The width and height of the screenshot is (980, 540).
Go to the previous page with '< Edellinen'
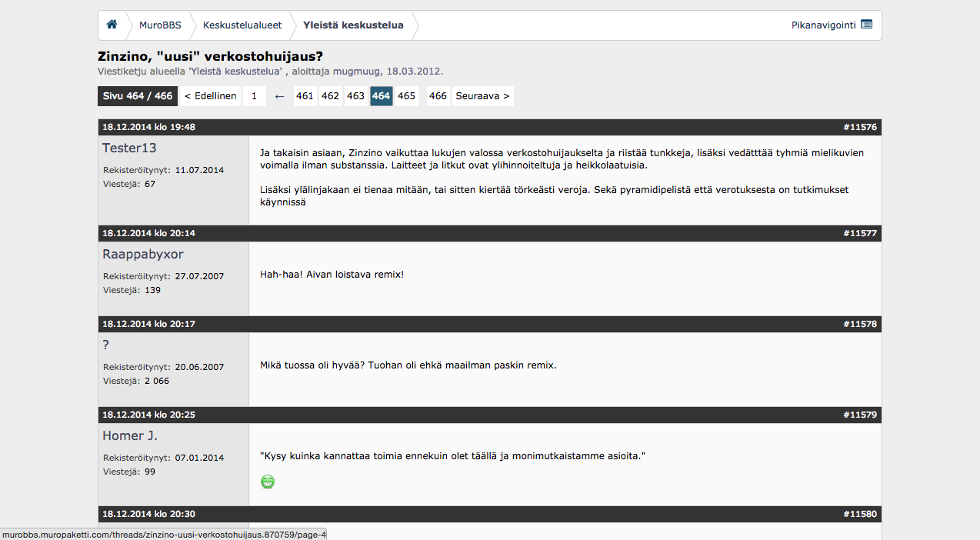coord(210,95)
